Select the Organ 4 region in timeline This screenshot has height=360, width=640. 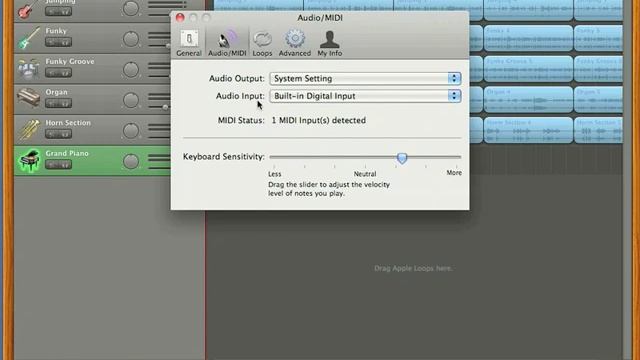tap(528, 99)
